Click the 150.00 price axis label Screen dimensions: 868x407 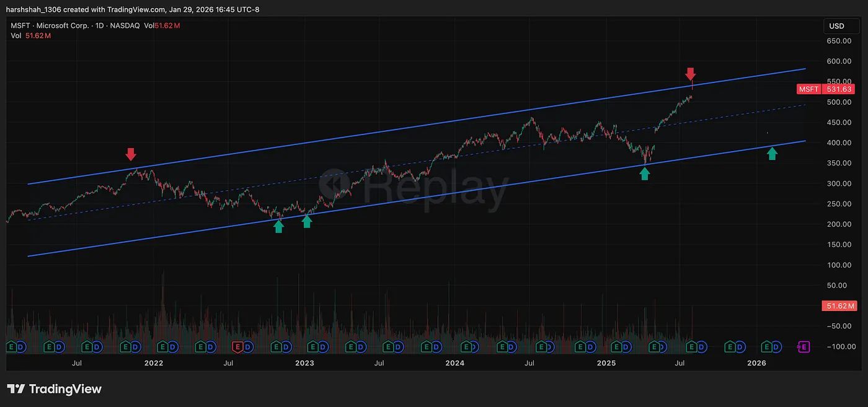(838, 245)
